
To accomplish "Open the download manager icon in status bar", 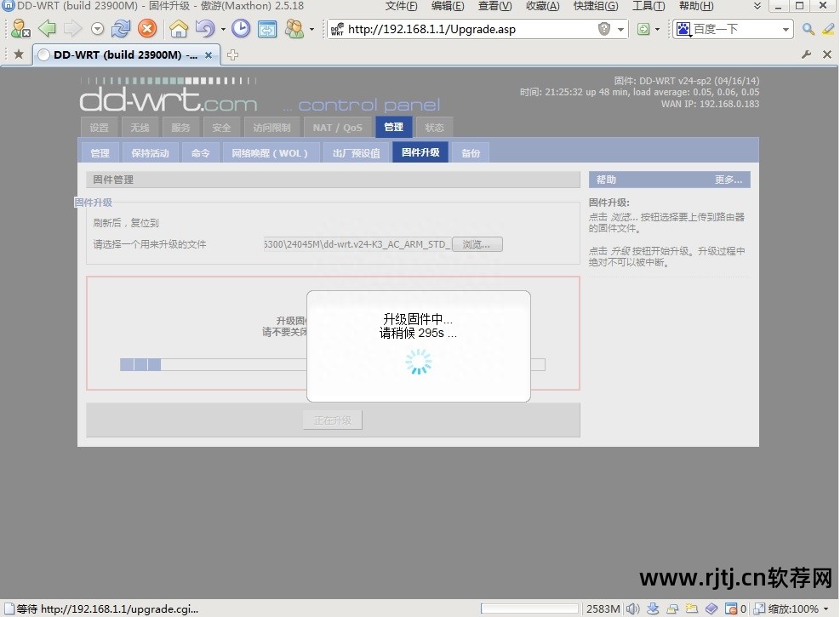I will [653, 609].
